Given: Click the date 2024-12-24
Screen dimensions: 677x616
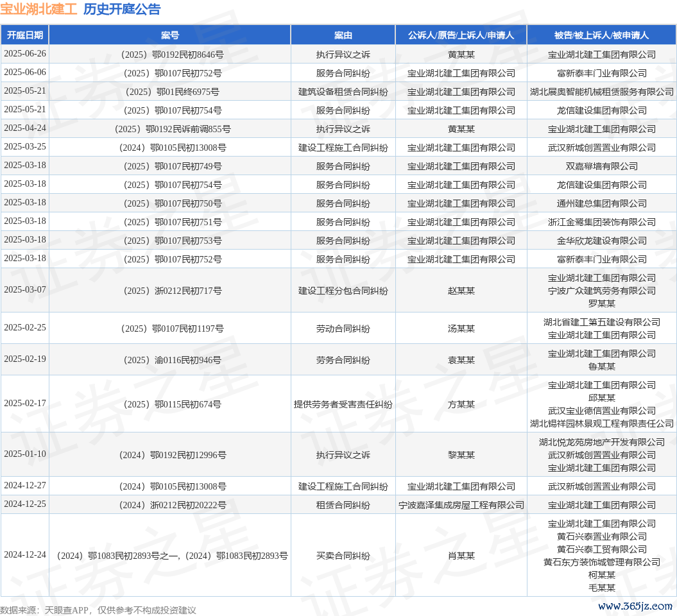Looking at the screenshot, I should [x=25, y=554].
